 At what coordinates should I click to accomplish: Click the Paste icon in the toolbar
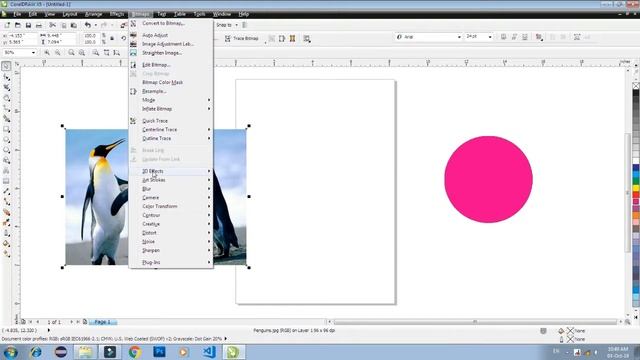[x=74, y=25]
